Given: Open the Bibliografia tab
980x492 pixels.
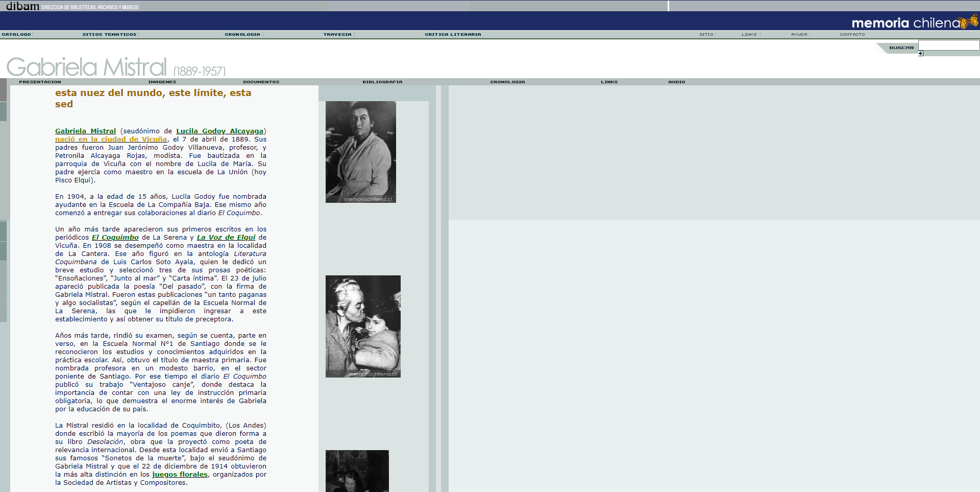Looking at the screenshot, I should 382,82.
